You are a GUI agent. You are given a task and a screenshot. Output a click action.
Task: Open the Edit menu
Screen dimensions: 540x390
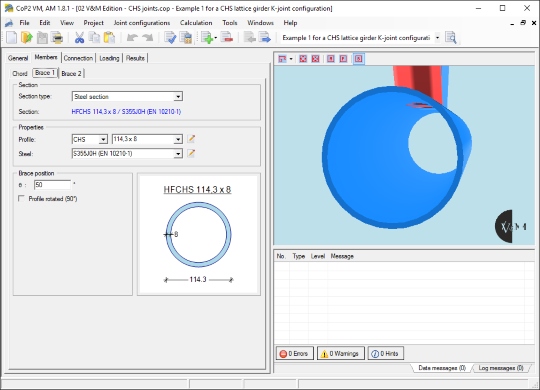coord(45,23)
